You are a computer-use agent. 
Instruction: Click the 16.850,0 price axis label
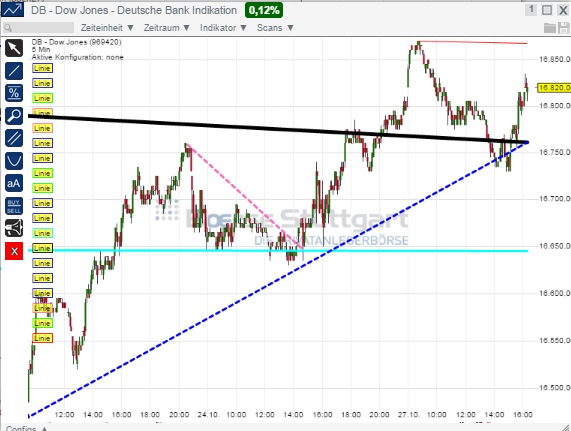555,59
